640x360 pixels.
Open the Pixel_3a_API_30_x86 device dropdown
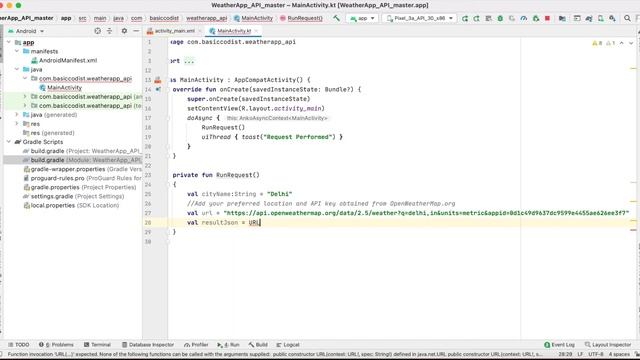[x=419, y=18]
